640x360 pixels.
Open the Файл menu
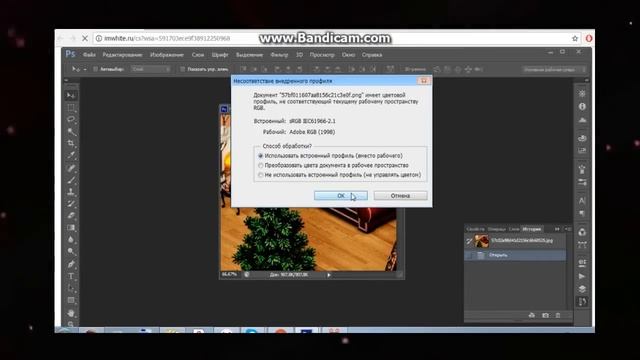[89, 55]
